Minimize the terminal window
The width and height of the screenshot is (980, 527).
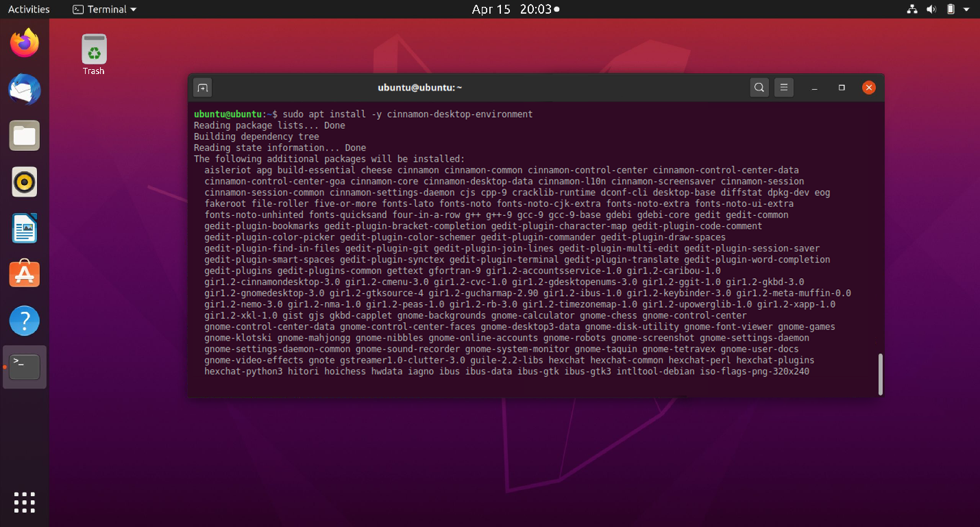(815, 88)
